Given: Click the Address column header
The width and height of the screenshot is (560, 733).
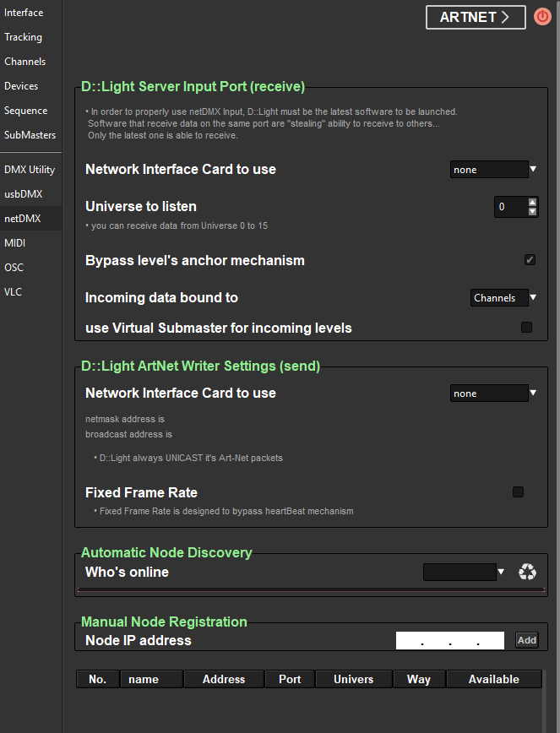Looking at the screenshot, I should (x=224, y=679).
